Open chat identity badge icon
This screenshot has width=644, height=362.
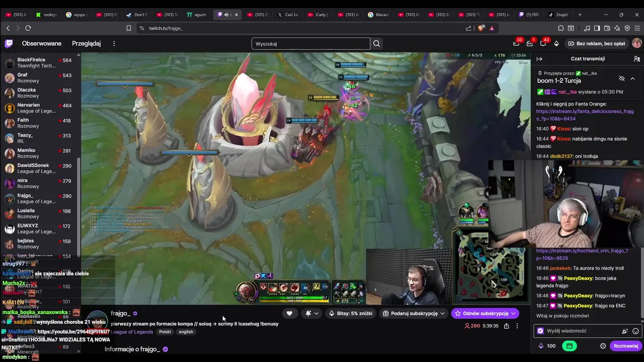[540, 331]
